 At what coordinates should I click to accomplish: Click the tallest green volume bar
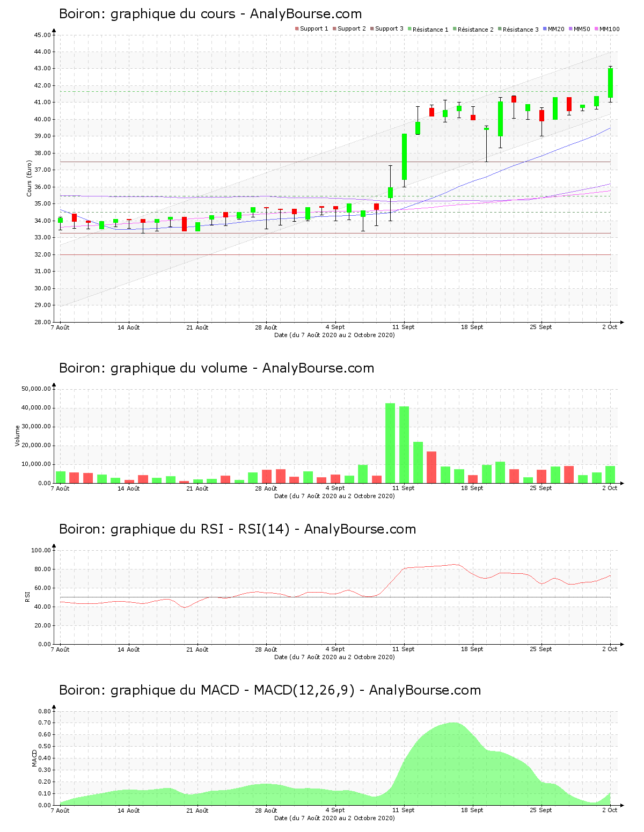[x=390, y=443]
